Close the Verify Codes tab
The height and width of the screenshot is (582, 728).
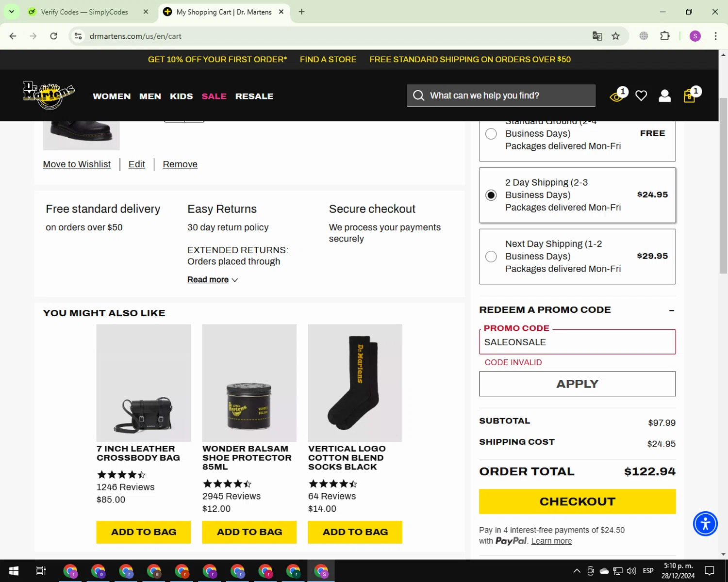[x=146, y=12]
